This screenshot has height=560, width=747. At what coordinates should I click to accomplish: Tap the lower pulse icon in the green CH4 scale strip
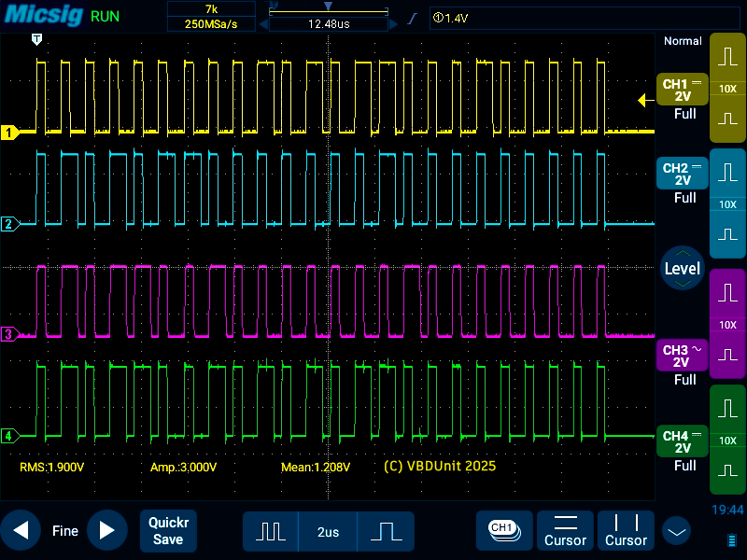pyautogui.click(x=727, y=469)
